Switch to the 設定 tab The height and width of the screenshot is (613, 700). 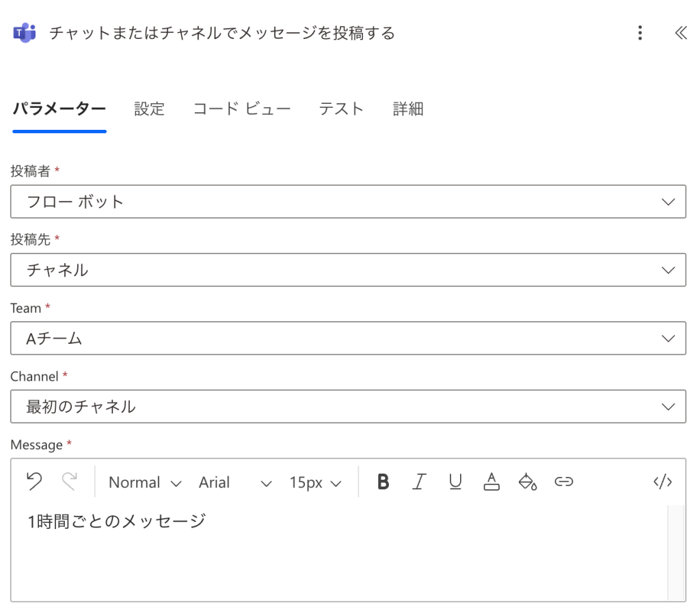click(x=149, y=109)
